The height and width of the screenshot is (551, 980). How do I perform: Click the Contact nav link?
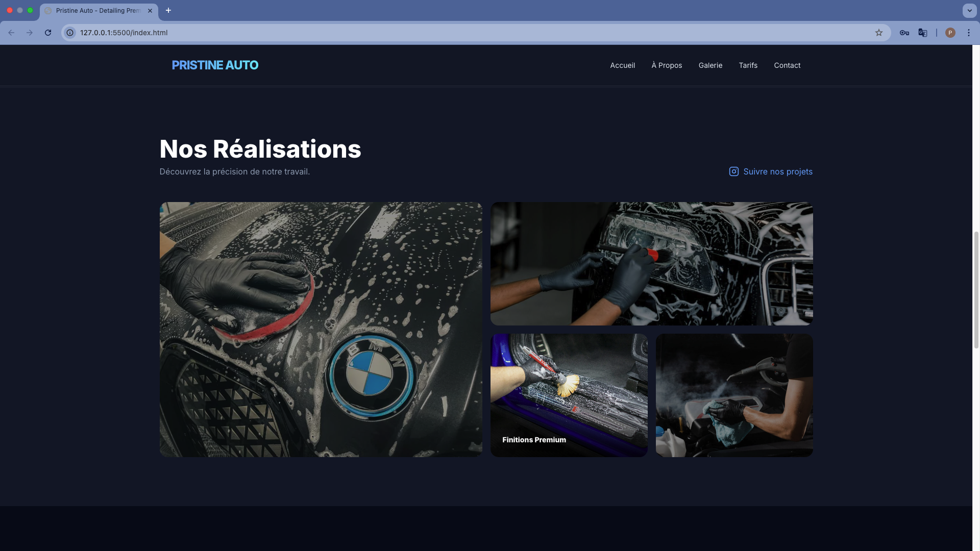coord(787,65)
